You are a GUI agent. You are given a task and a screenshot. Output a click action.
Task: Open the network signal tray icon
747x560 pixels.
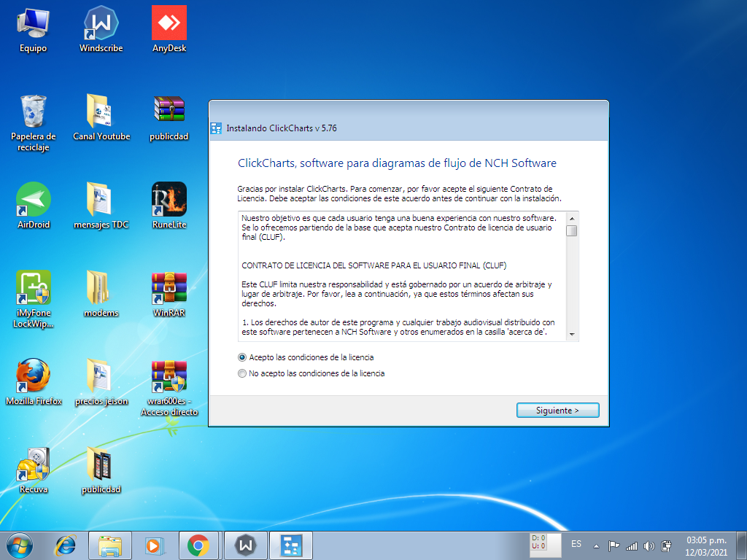632,546
